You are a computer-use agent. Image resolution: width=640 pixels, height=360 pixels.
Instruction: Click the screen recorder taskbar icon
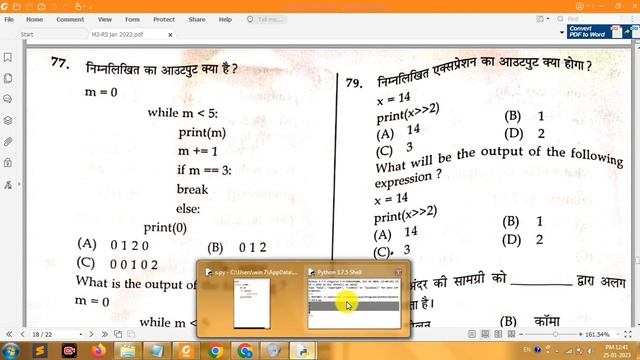click(69, 351)
